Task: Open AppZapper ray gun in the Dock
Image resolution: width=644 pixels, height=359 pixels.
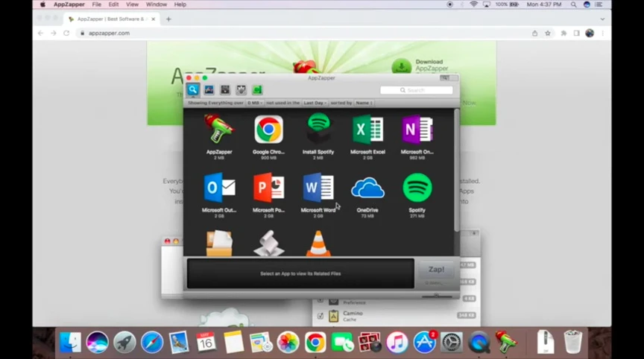Action: coord(506,342)
